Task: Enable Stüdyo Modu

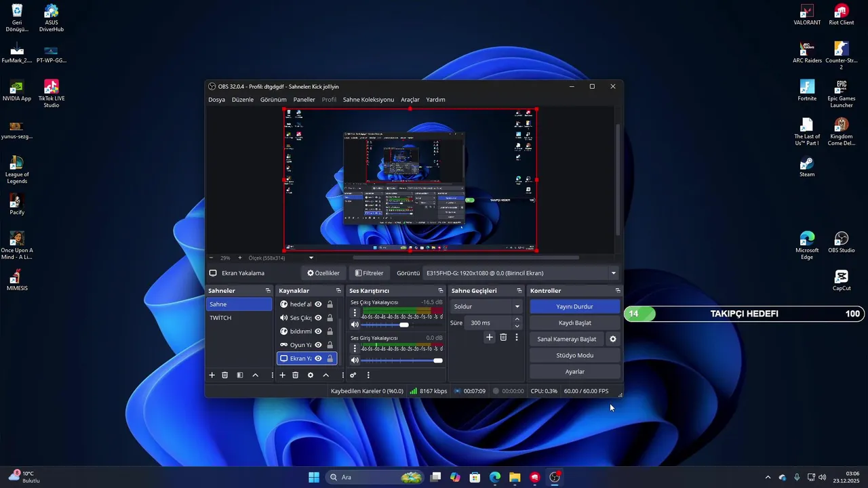Action: click(574, 355)
